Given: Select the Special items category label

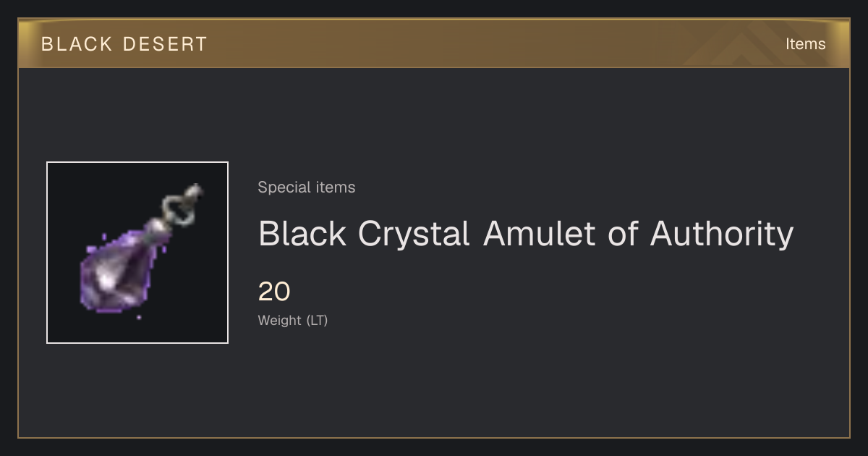Looking at the screenshot, I should click(307, 187).
